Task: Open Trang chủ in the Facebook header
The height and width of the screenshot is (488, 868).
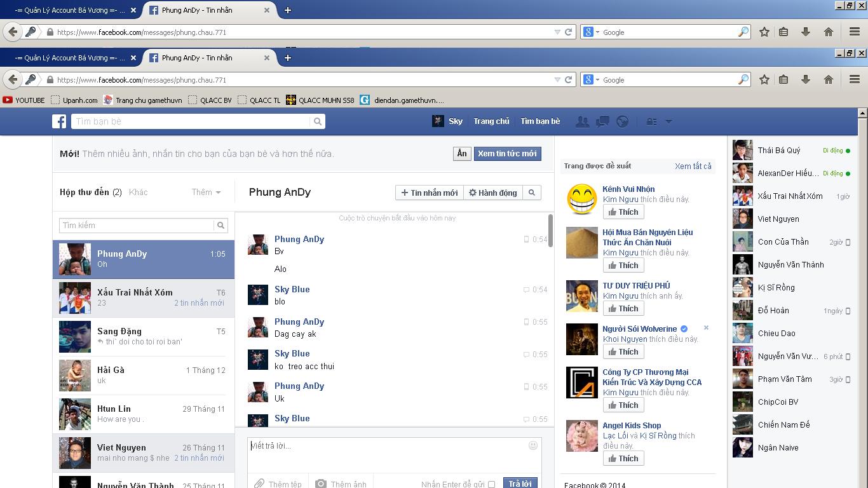Action: click(491, 121)
